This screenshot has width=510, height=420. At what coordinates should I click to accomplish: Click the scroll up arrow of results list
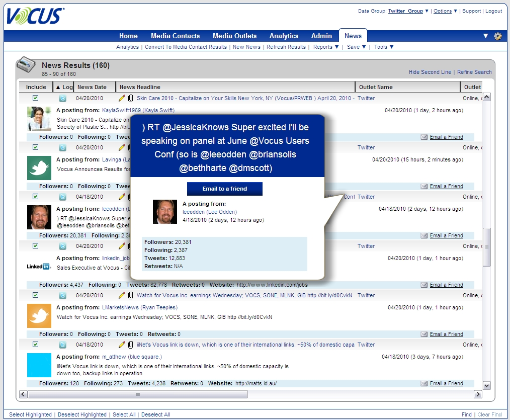click(x=486, y=97)
